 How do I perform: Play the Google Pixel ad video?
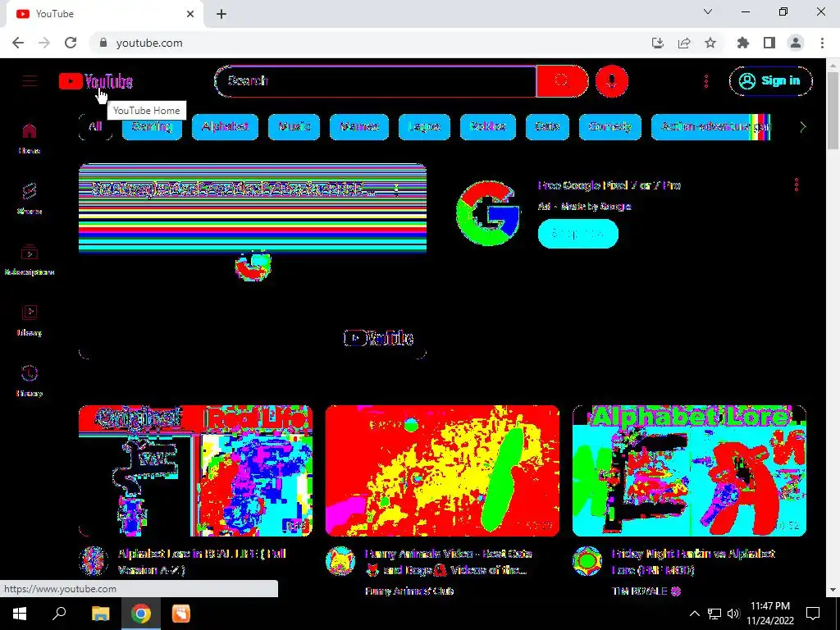(253, 261)
